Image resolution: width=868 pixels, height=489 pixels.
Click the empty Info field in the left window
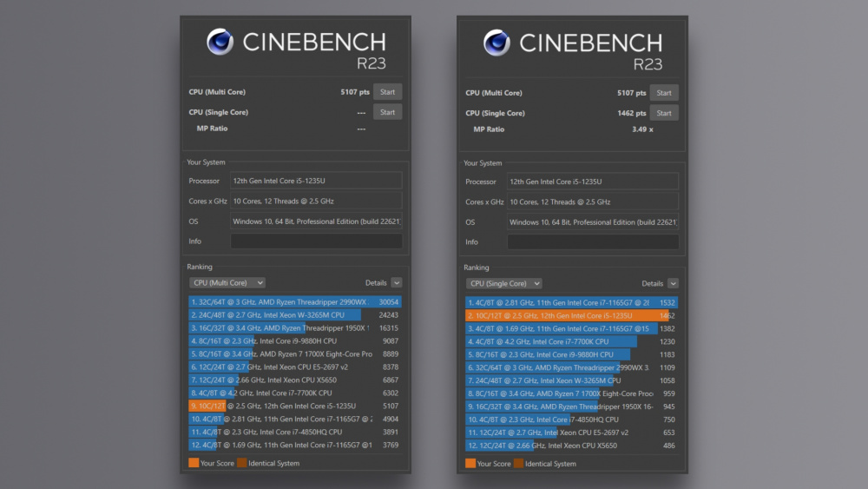coord(316,241)
